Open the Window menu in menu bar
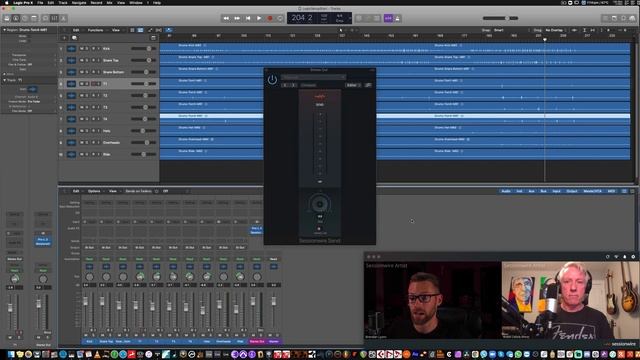 136,2
